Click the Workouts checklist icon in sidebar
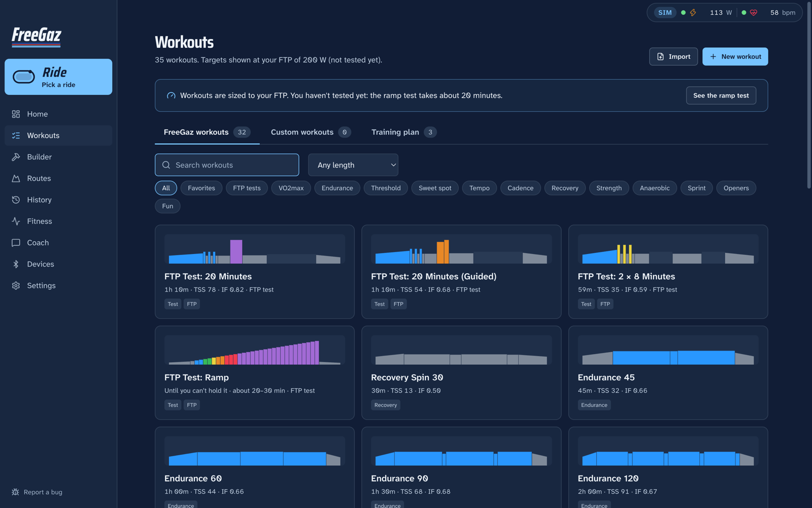 click(x=16, y=136)
